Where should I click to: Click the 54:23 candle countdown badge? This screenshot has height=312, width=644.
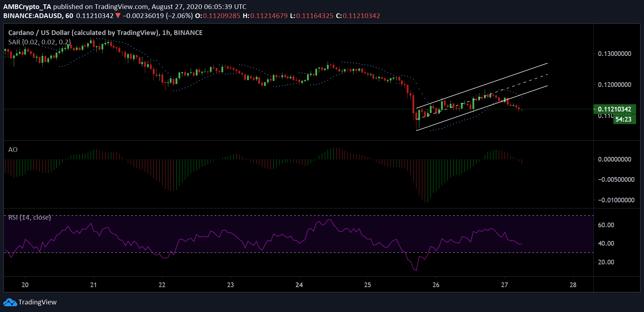tap(623, 119)
